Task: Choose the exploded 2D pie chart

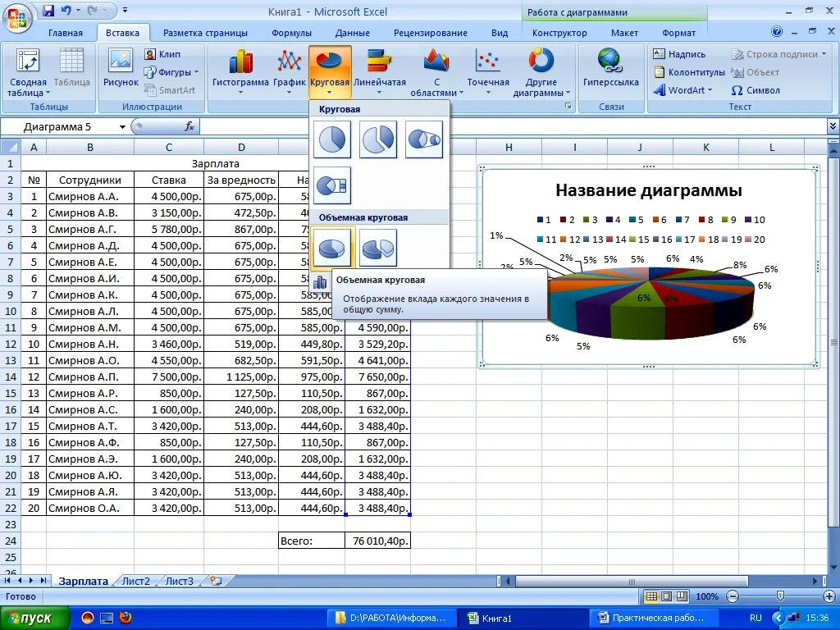Action: (x=378, y=139)
